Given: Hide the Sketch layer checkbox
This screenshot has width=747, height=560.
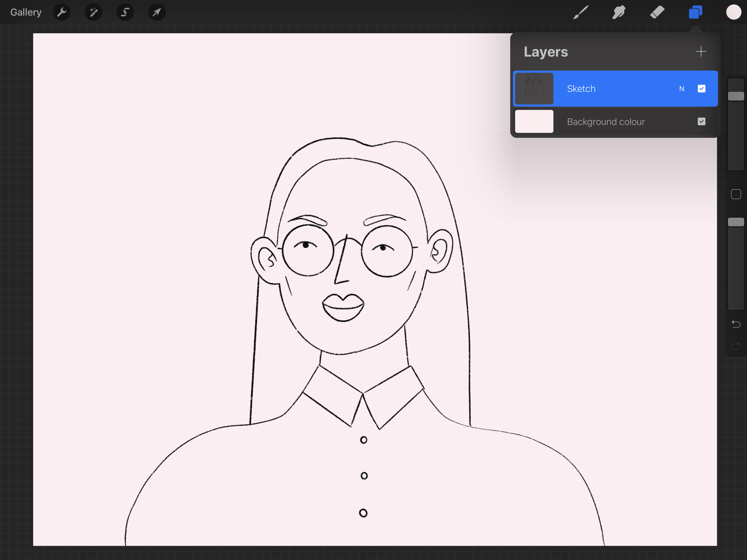Looking at the screenshot, I should point(701,89).
